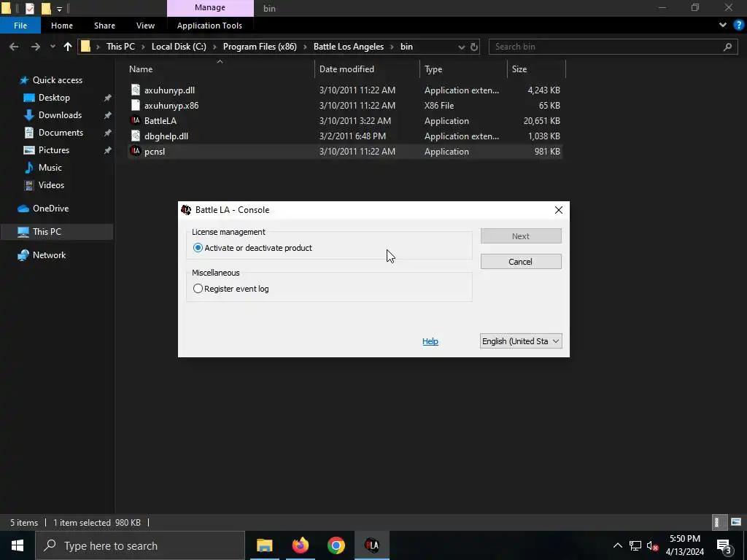Select the axuhunyp.dll file icon
This screenshot has width=747, height=560.
coord(136,90)
